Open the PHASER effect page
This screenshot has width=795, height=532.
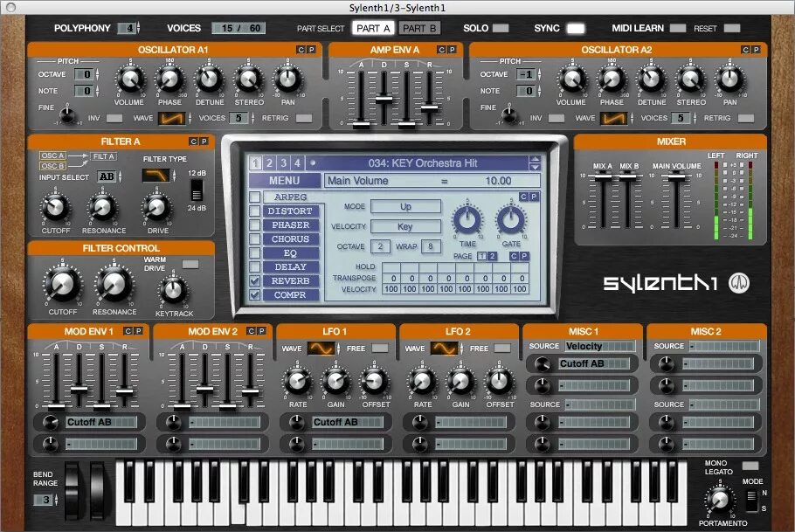[x=290, y=225]
